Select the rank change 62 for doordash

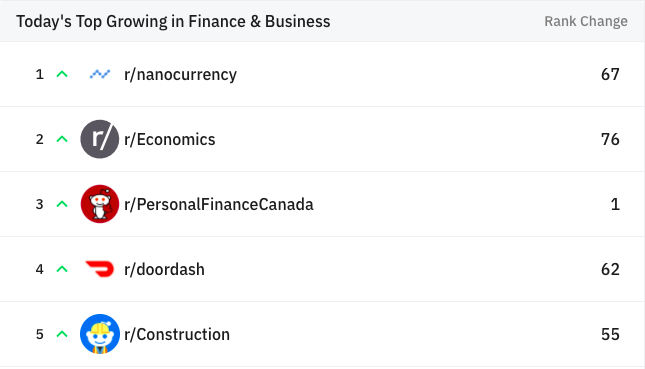point(610,269)
